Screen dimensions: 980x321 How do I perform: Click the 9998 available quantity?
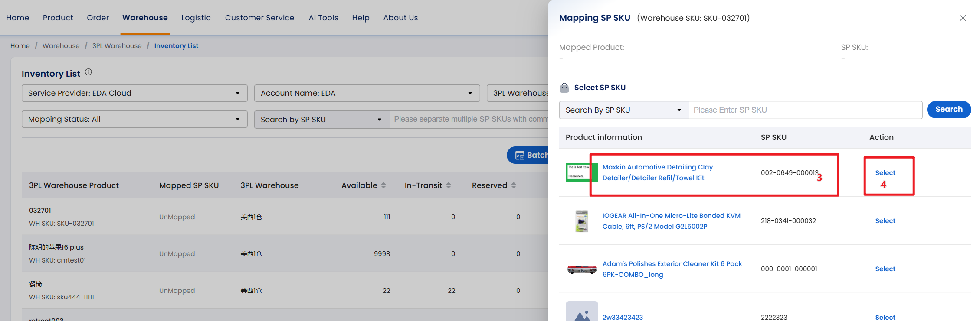click(x=382, y=254)
